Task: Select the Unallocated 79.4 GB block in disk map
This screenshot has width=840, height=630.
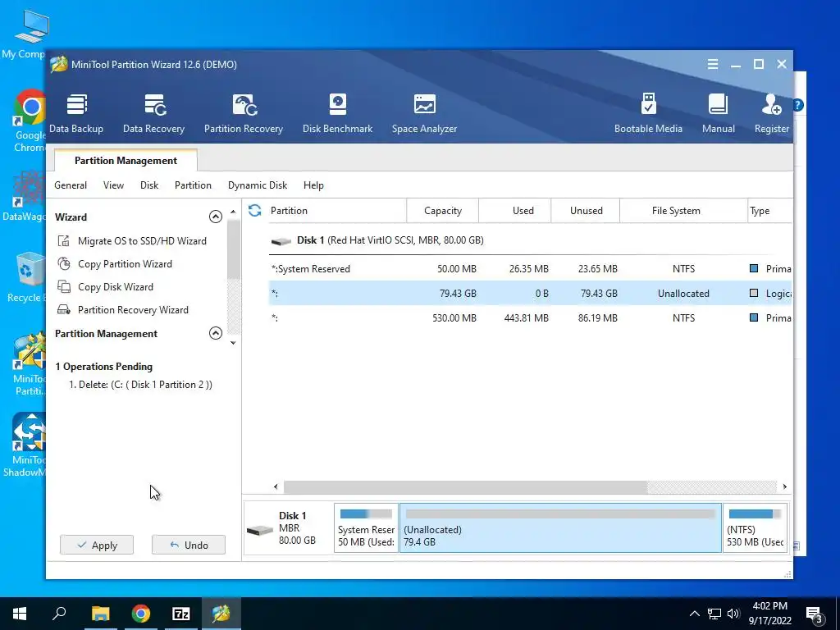Action: click(x=560, y=527)
